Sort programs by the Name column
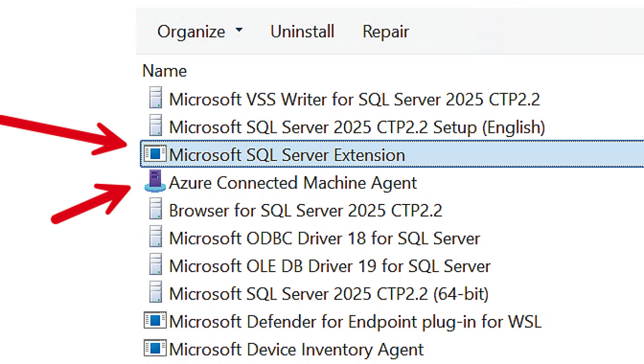 tap(164, 71)
